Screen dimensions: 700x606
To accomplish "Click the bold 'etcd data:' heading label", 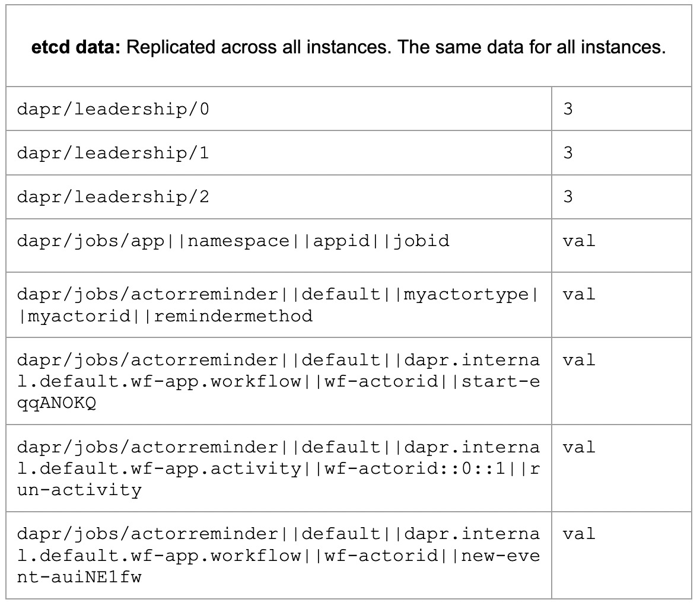I will tap(76, 47).
